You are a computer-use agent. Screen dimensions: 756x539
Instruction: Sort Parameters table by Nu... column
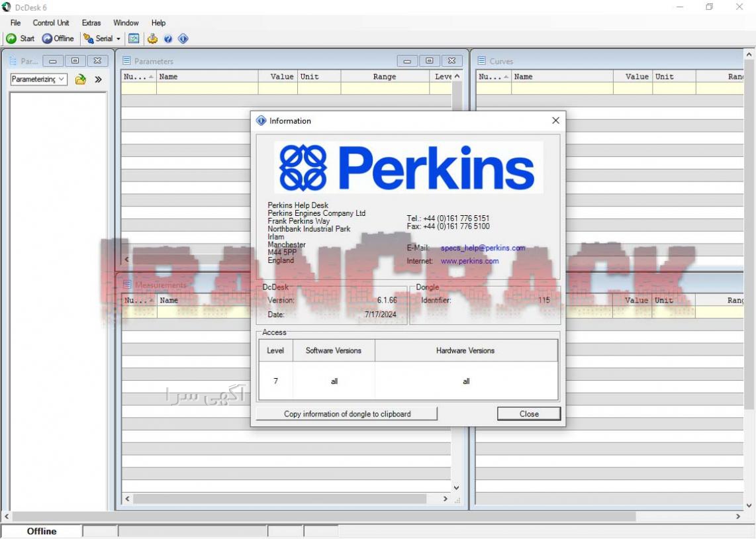pos(138,77)
